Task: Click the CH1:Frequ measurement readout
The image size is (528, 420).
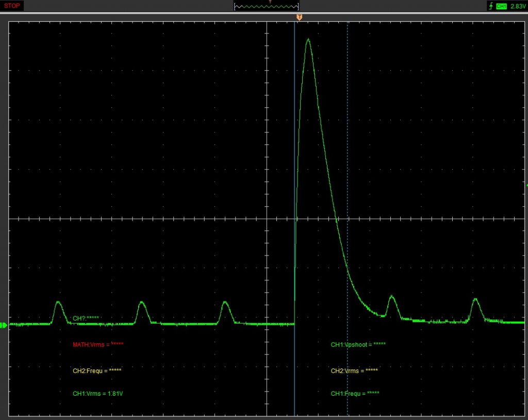Action: pos(355,393)
